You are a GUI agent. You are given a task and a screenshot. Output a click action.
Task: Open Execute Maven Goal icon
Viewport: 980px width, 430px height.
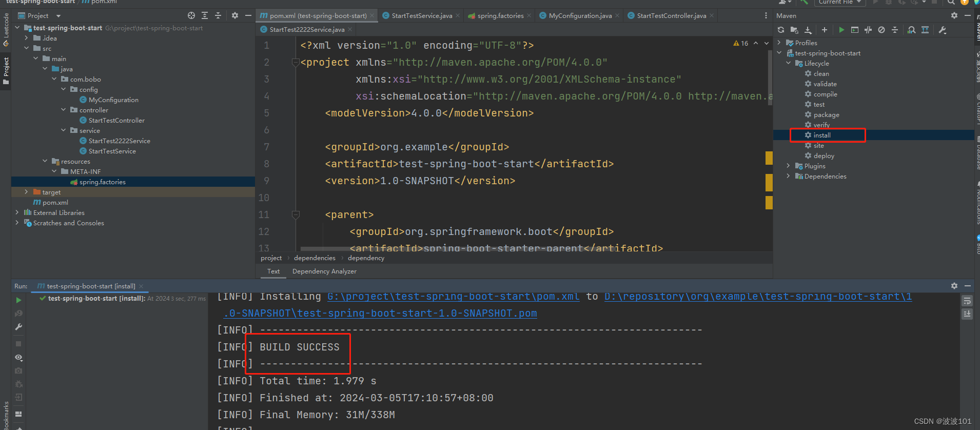pyautogui.click(x=855, y=30)
